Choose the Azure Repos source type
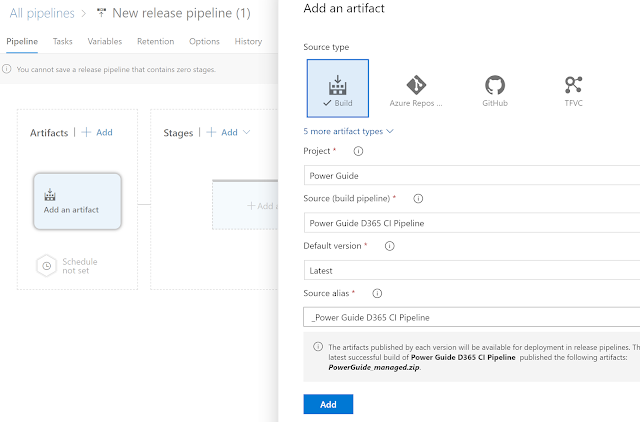Image resolution: width=640 pixels, height=422 pixels. [x=416, y=88]
